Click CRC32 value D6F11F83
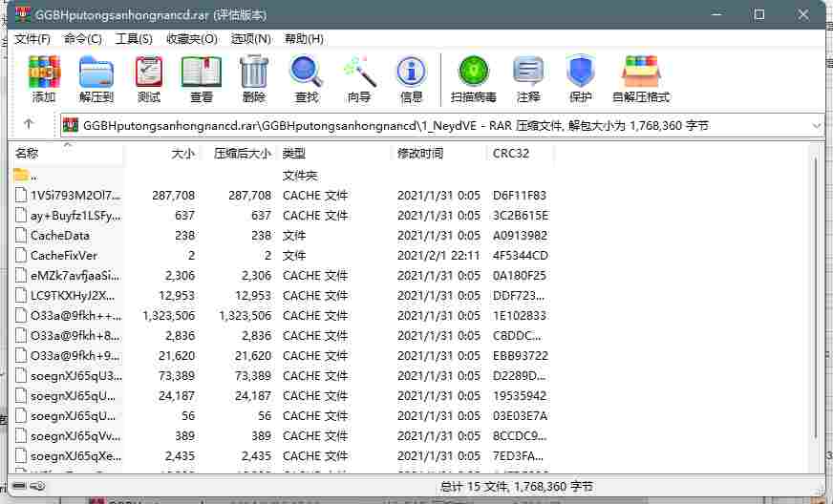The height and width of the screenshot is (504, 833). 519,196
